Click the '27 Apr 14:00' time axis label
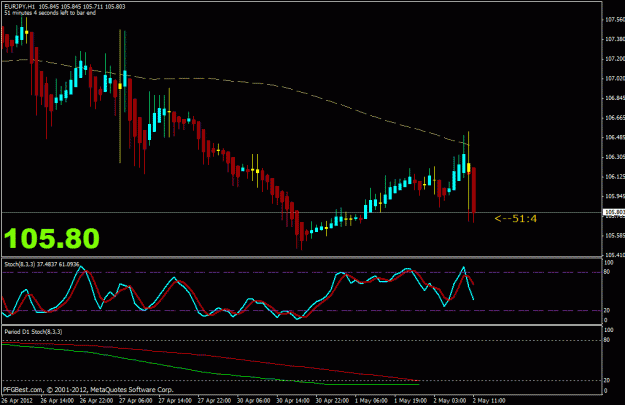The image size is (625, 405). tap(175, 400)
